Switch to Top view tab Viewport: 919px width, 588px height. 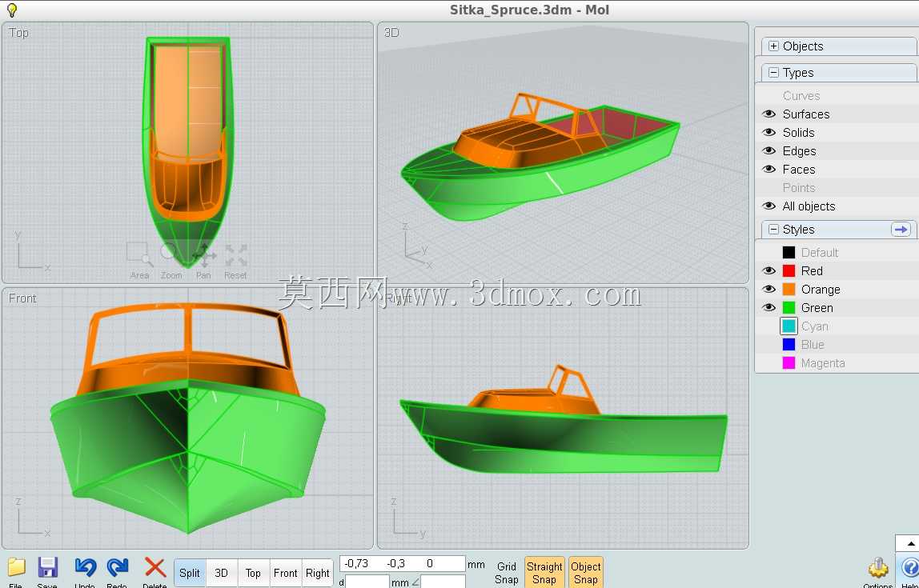[253, 573]
